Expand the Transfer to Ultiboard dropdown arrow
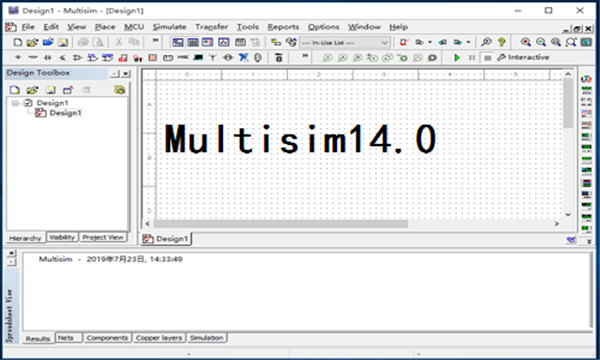The image size is (600, 360). click(430, 42)
